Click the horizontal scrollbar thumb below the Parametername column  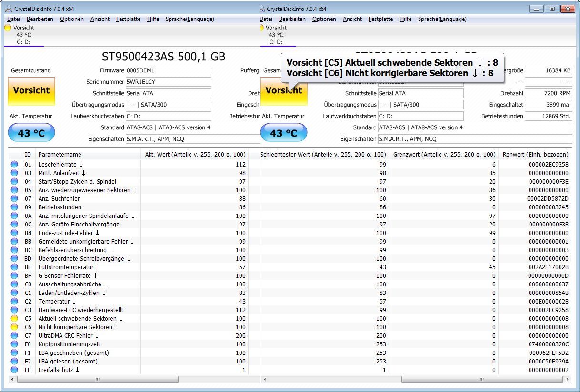point(98,380)
